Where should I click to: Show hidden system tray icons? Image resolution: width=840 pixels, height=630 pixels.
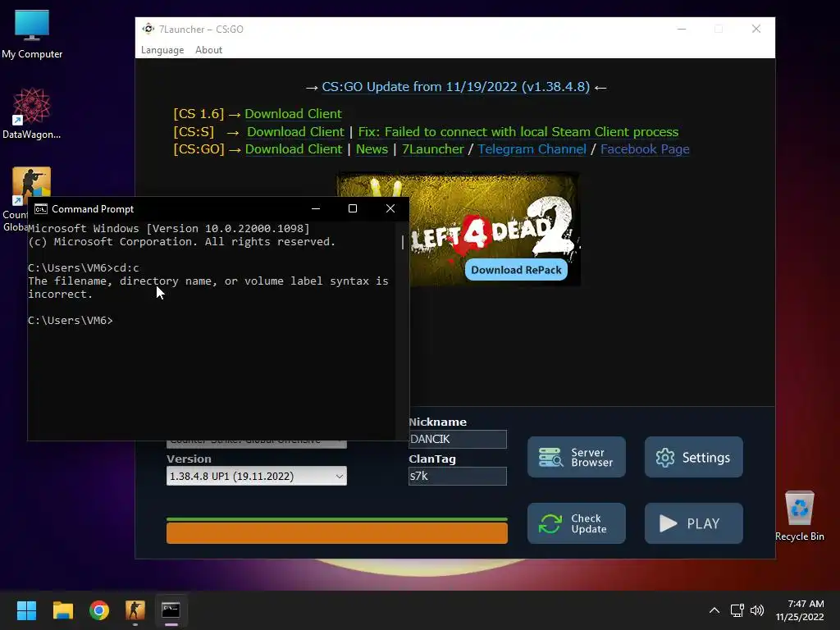(x=714, y=610)
